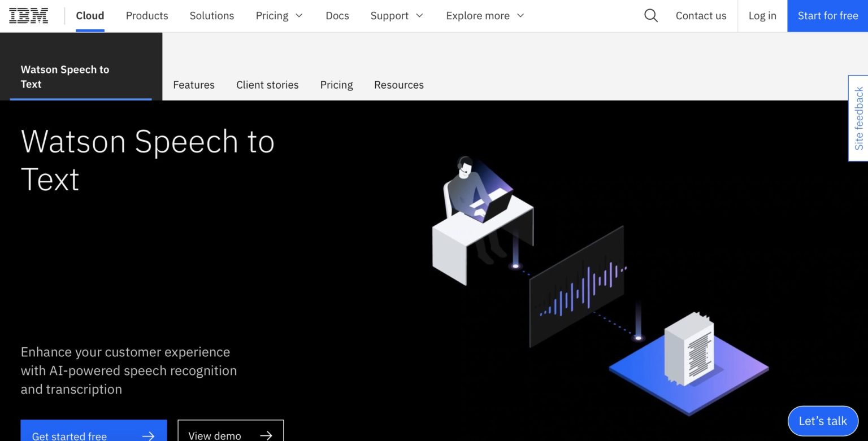The image size is (868, 441).
Task: Open the product Pricing tab
Action: (336, 85)
